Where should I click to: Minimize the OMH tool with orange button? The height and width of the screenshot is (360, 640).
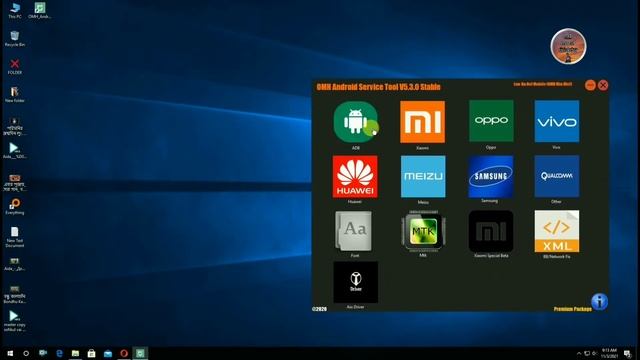coord(590,85)
